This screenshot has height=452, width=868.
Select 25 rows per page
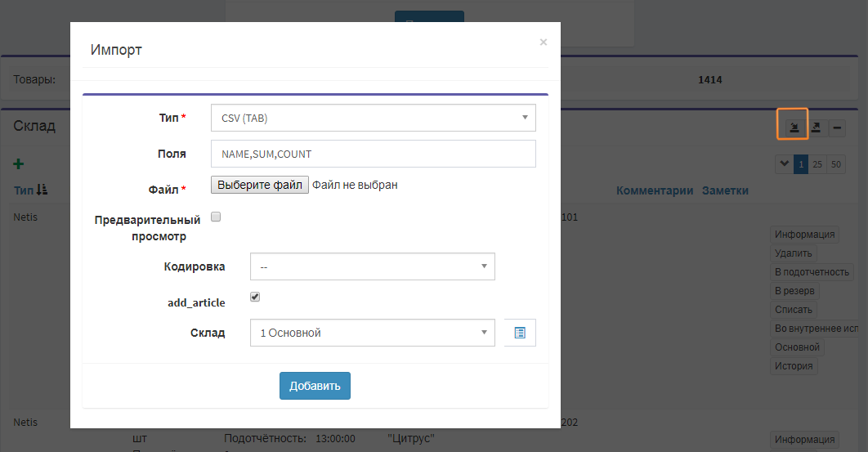818,164
